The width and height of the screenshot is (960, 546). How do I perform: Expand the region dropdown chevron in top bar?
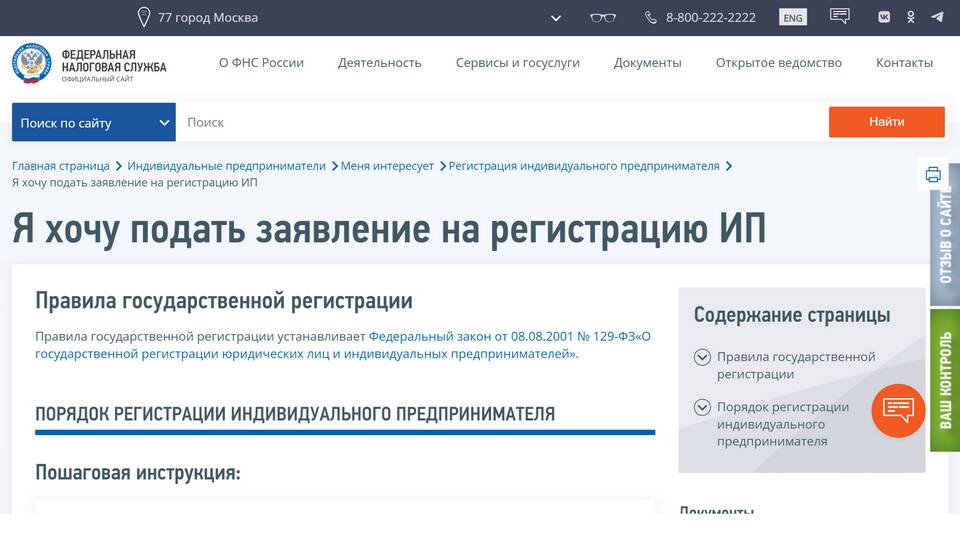(556, 18)
